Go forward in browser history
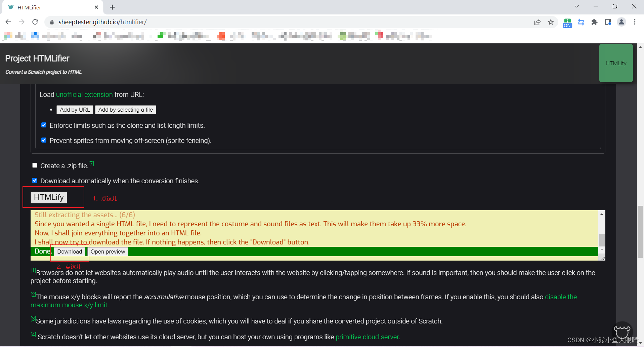644x347 pixels. pos(22,22)
